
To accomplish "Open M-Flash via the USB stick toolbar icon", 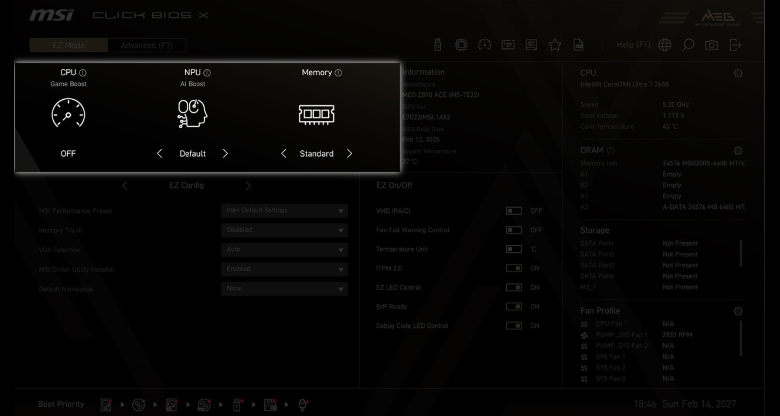I will point(438,45).
